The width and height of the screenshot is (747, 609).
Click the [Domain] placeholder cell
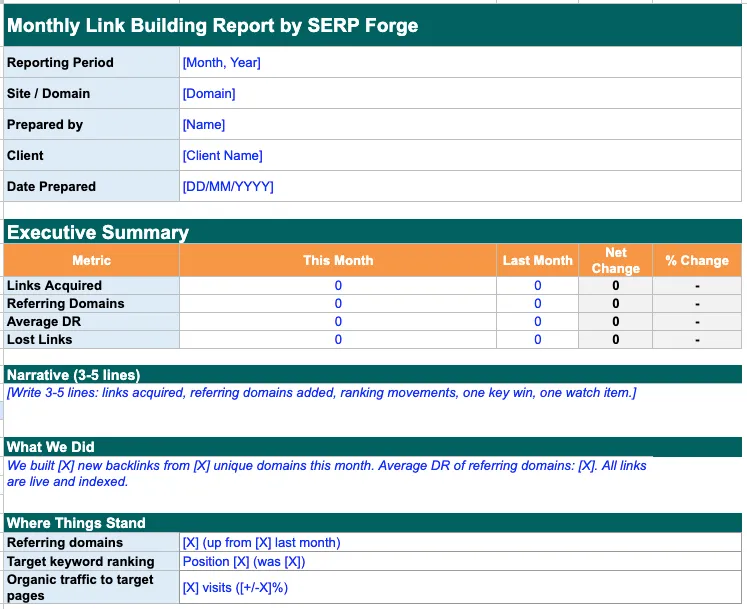click(460, 93)
